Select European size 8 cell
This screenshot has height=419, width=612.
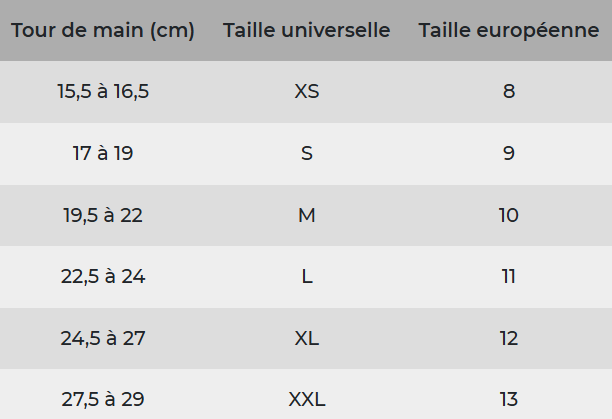(x=509, y=92)
